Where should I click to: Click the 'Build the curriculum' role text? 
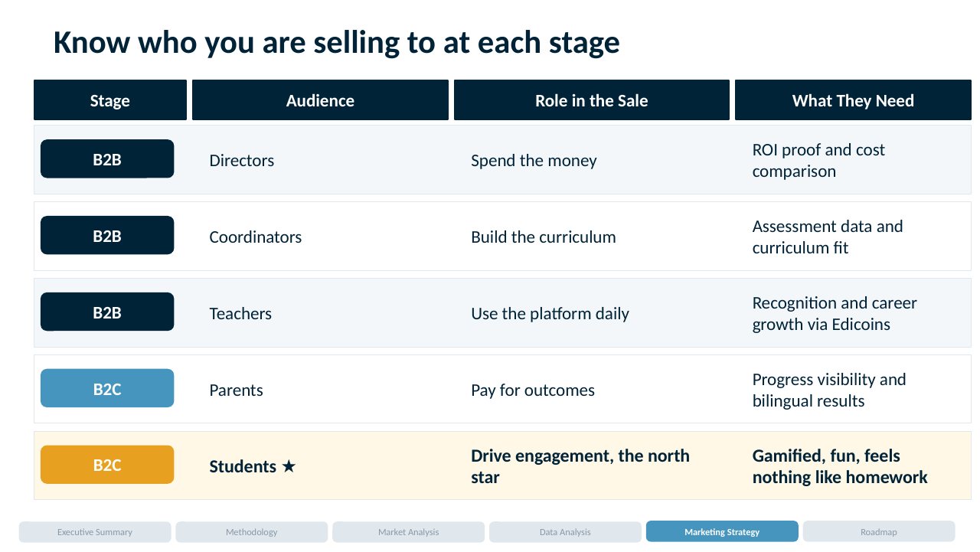[544, 237]
